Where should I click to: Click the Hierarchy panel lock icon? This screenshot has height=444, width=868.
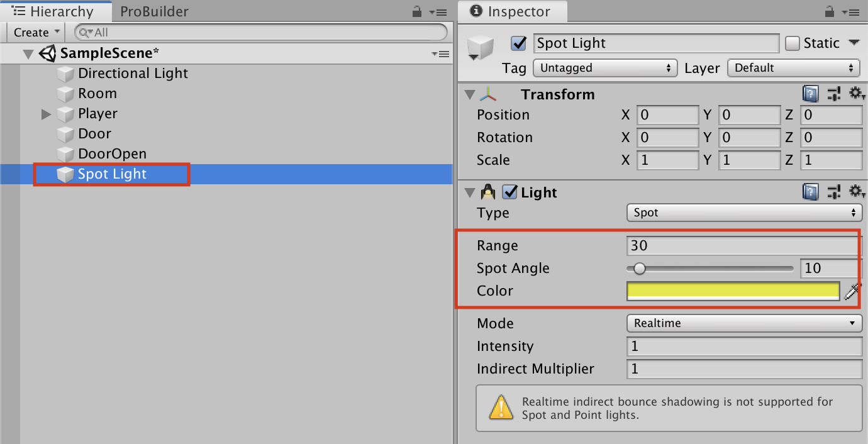[x=416, y=12]
